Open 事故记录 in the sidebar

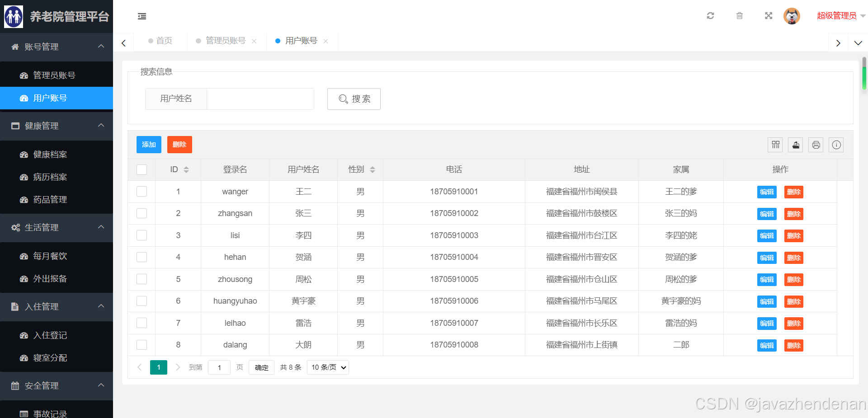pyautogui.click(x=57, y=413)
